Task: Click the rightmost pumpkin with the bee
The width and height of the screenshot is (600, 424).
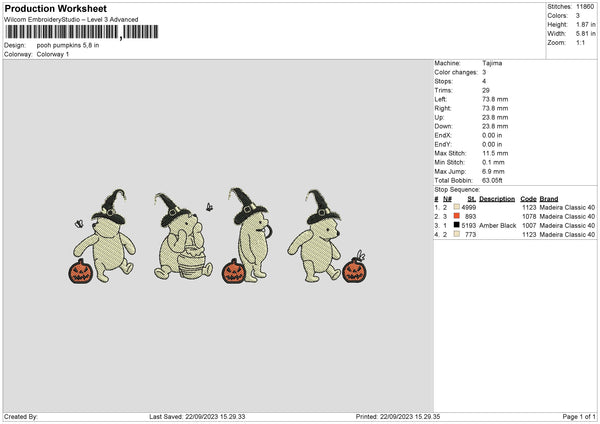Action: tap(354, 270)
